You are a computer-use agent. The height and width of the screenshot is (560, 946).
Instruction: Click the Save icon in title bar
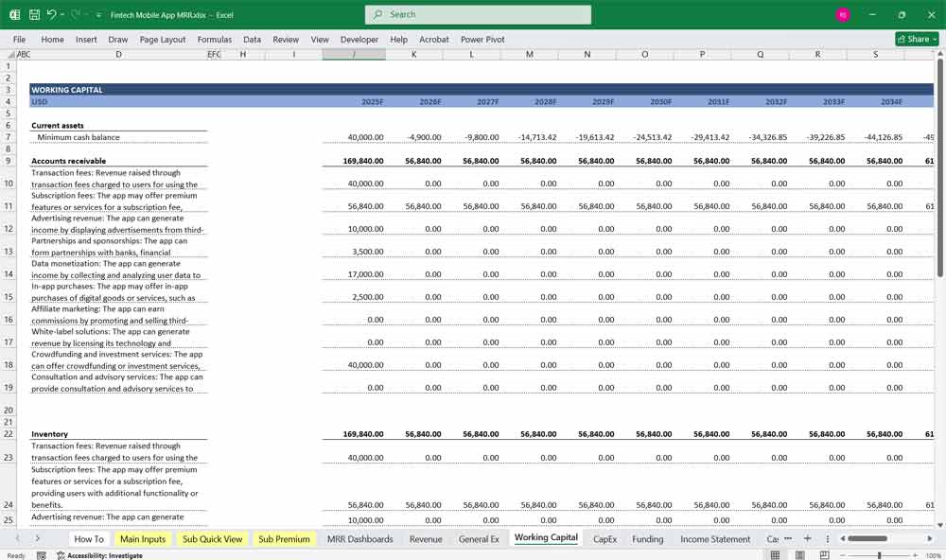pos(34,15)
